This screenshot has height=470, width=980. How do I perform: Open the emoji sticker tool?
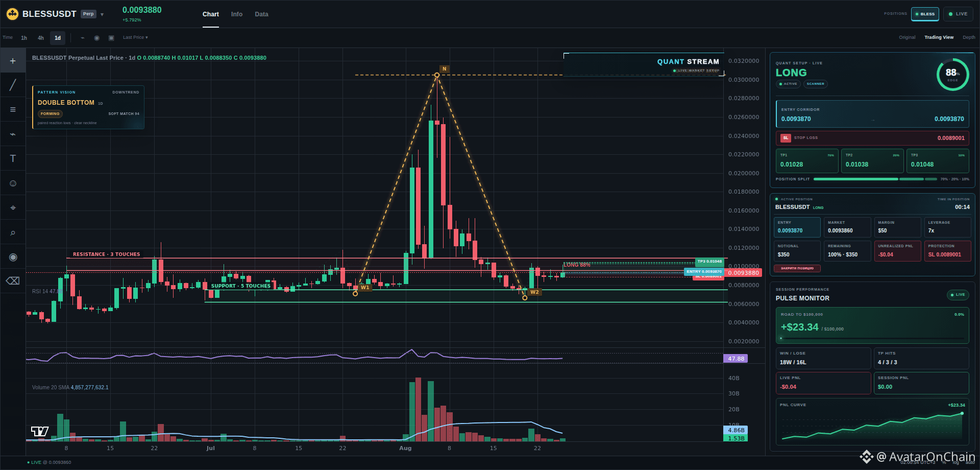pyautogui.click(x=13, y=183)
